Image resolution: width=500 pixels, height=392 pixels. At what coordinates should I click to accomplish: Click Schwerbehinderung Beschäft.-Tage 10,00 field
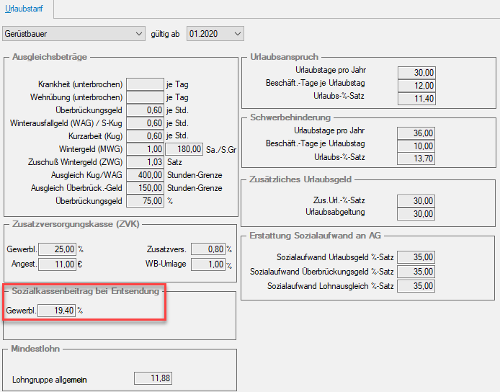pyautogui.click(x=416, y=146)
